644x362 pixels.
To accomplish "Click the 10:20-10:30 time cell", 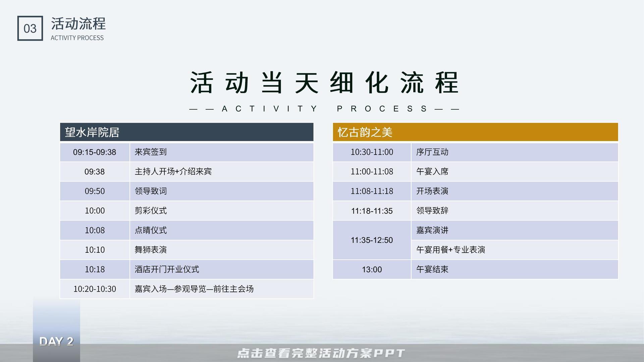I will pyautogui.click(x=95, y=289).
